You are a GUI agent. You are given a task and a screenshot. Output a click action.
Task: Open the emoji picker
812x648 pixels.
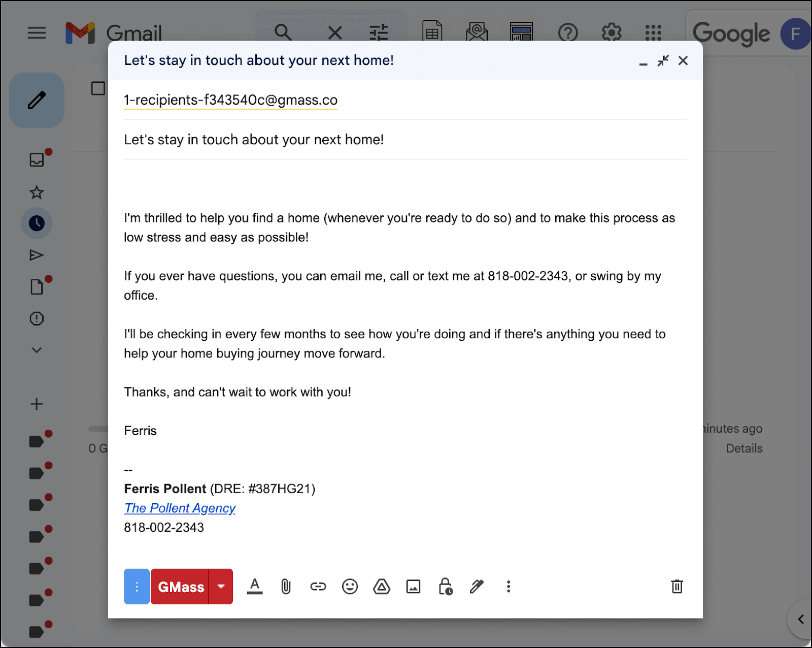pos(350,587)
